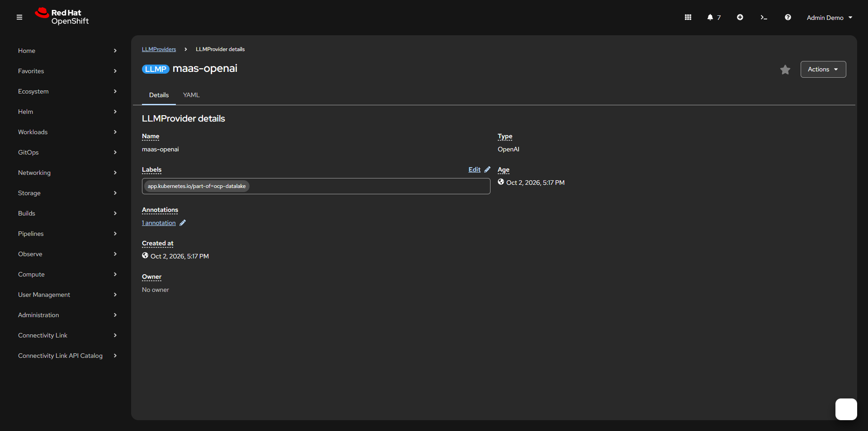Click pencil icon beside 1 annotation
This screenshot has height=431, width=868.
point(183,223)
